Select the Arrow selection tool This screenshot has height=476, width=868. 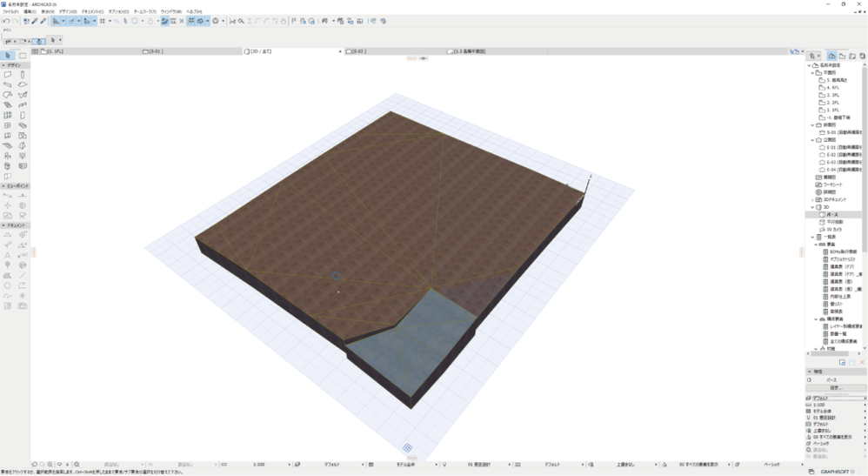(8, 56)
